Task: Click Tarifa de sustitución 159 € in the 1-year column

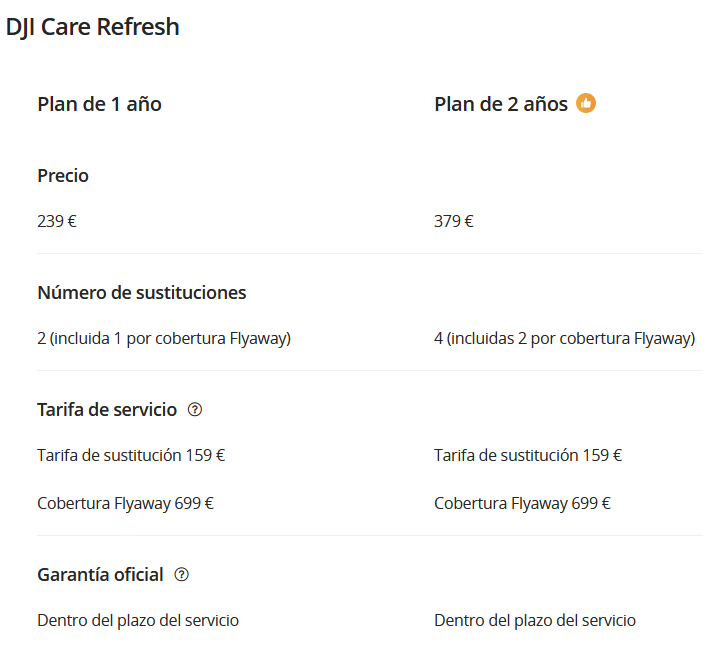Action: coord(131,455)
